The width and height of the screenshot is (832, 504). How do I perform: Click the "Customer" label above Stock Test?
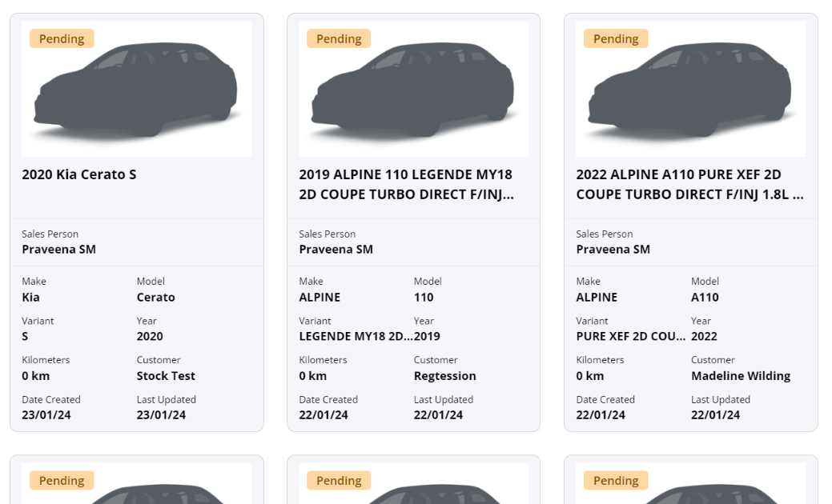(159, 360)
